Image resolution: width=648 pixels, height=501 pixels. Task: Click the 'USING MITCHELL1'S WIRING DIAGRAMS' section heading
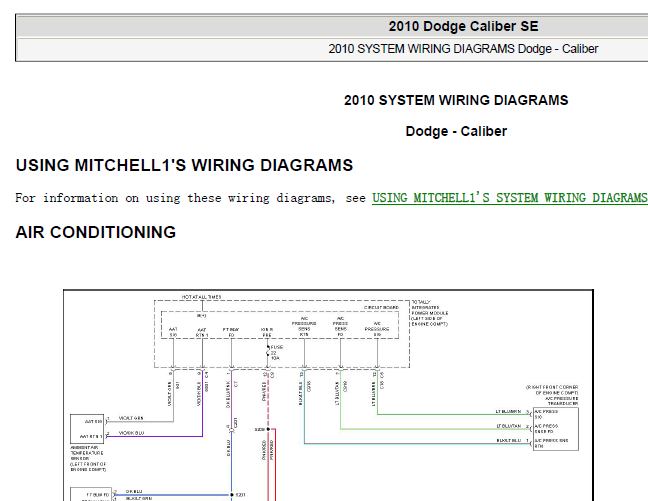(x=184, y=165)
